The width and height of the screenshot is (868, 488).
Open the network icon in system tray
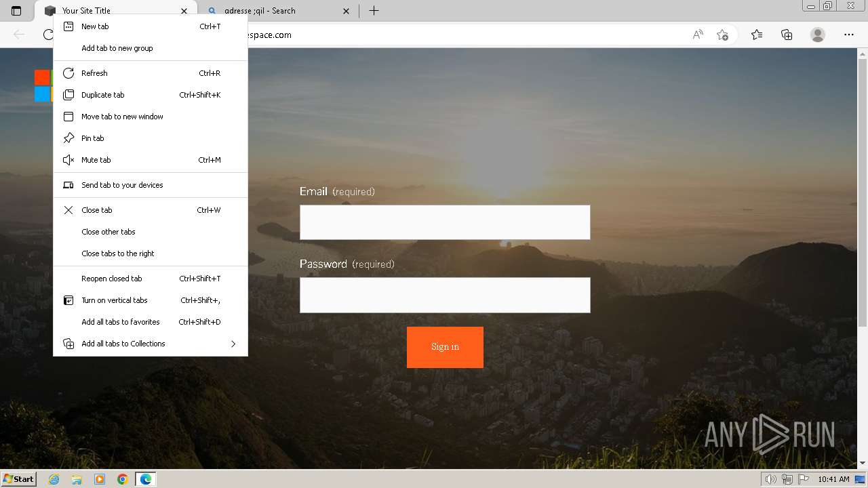coord(787,479)
